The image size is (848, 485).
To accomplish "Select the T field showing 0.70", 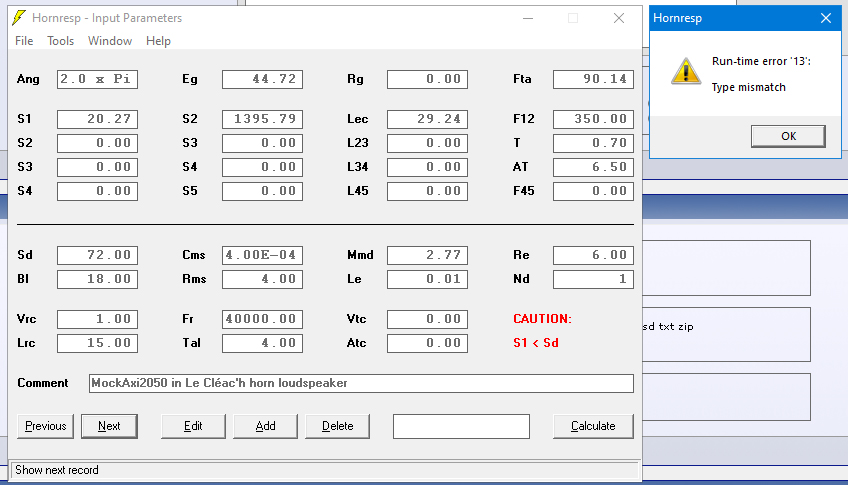I will [x=593, y=143].
